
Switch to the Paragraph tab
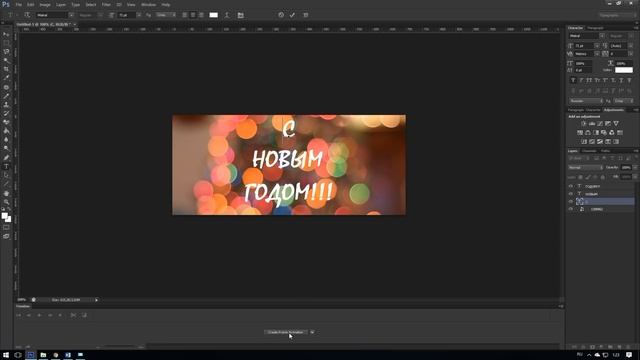tap(595, 28)
